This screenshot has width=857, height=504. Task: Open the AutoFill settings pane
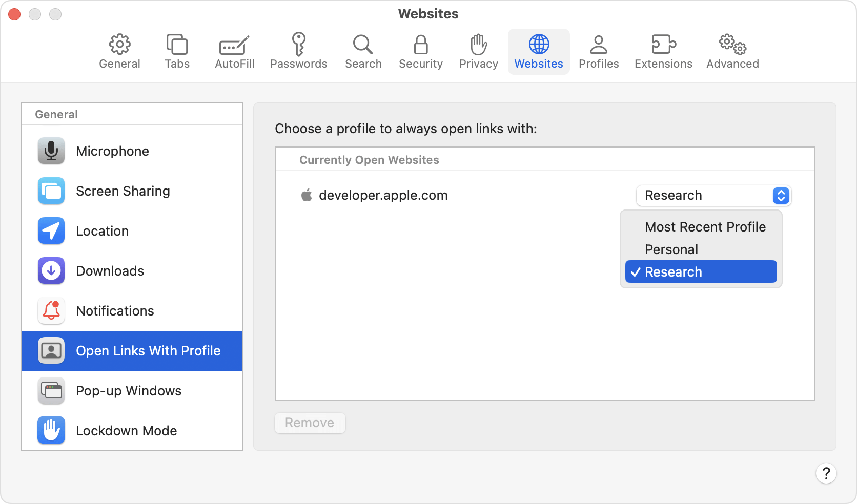click(x=234, y=51)
